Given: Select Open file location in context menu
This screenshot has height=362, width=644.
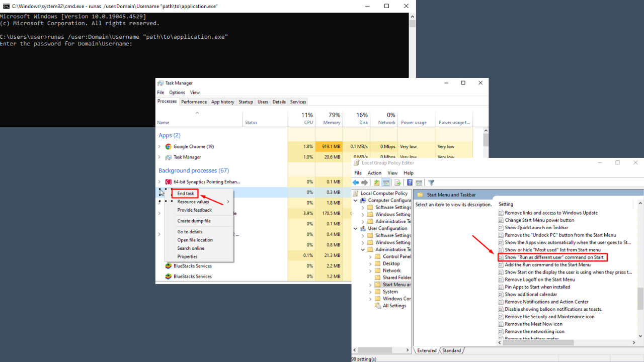Looking at the screenshot, I should click(x=195, y=240).
